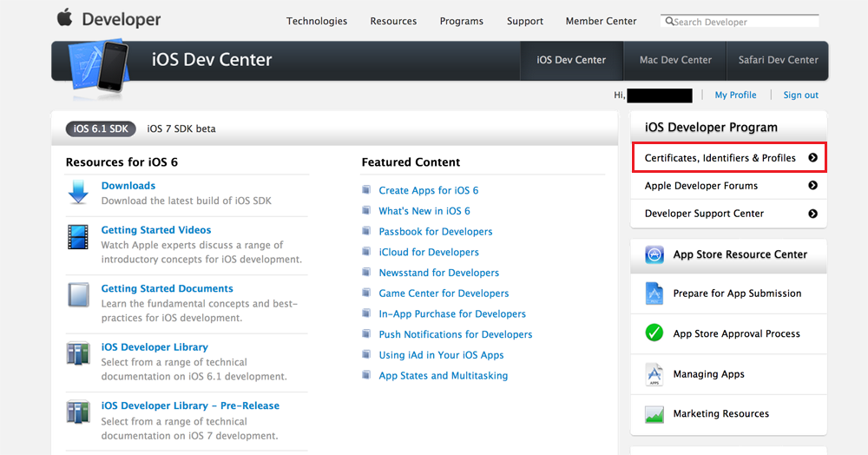Select the iOS 6.1 SDK tab
868x455 pixels.
[101, 129]
